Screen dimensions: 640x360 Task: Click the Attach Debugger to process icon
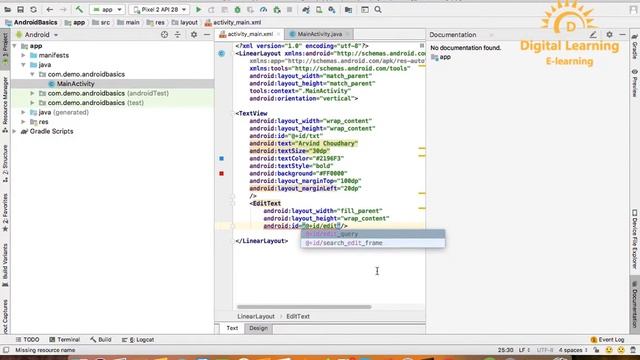[277, 9]
